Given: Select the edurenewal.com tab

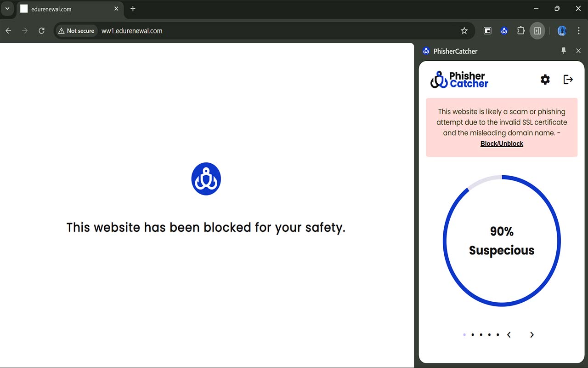Looking at the screenshot, I should tap(69, 9).
